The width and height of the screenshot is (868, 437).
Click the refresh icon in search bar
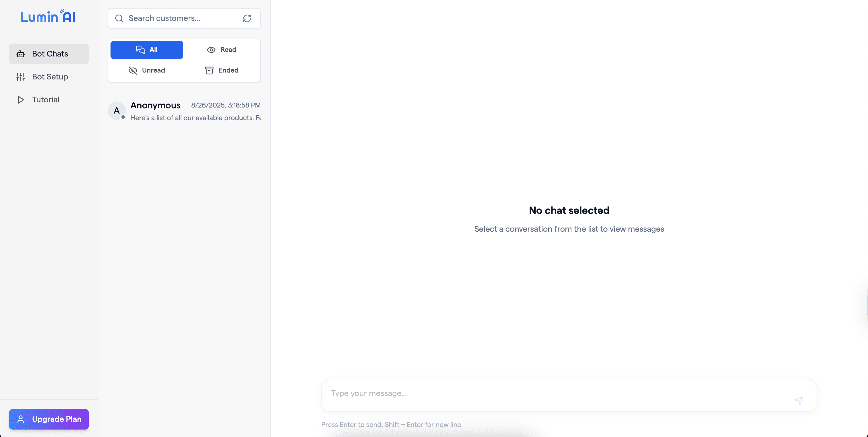(x=247, y=18)
